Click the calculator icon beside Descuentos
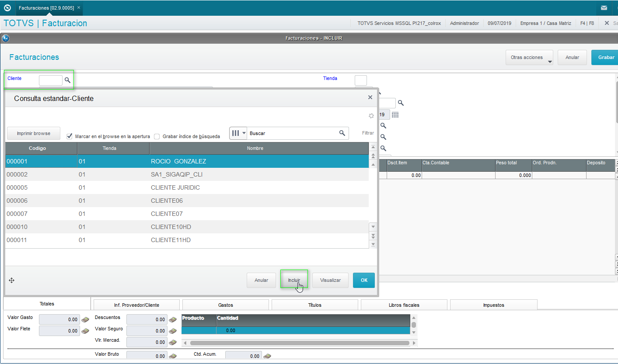The image size is (618, 364). (x=172, y=320)
